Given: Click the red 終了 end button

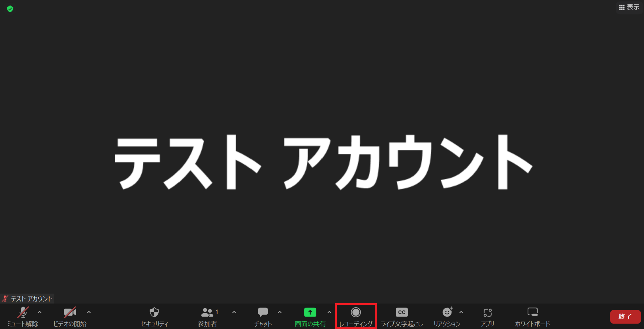Looking at the screenshot, I should (625, 317).
